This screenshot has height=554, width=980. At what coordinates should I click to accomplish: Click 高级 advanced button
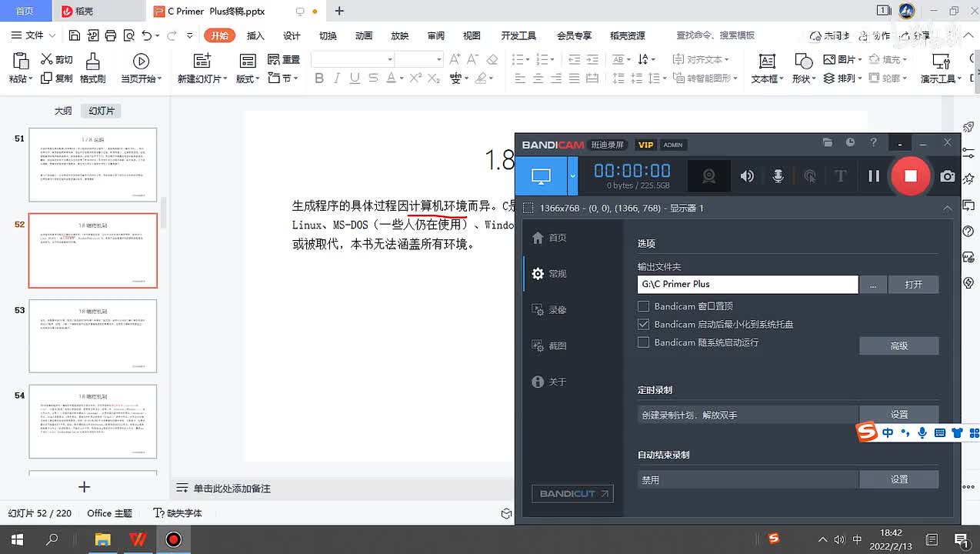(x=899, y=346)
